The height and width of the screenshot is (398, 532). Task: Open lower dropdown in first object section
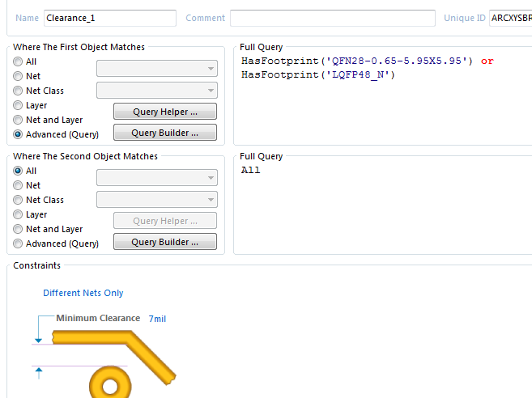157,91
